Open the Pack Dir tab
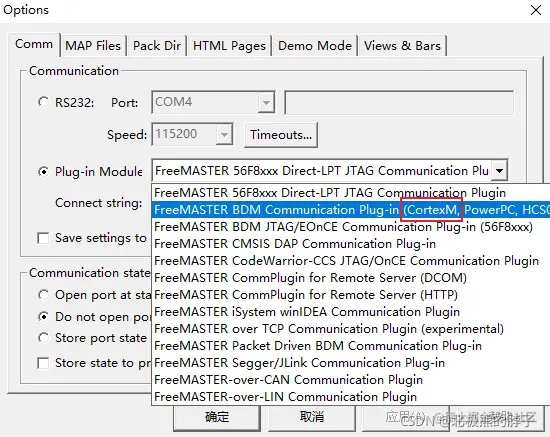This screenshot has height=437, width=550. (157, 46)
